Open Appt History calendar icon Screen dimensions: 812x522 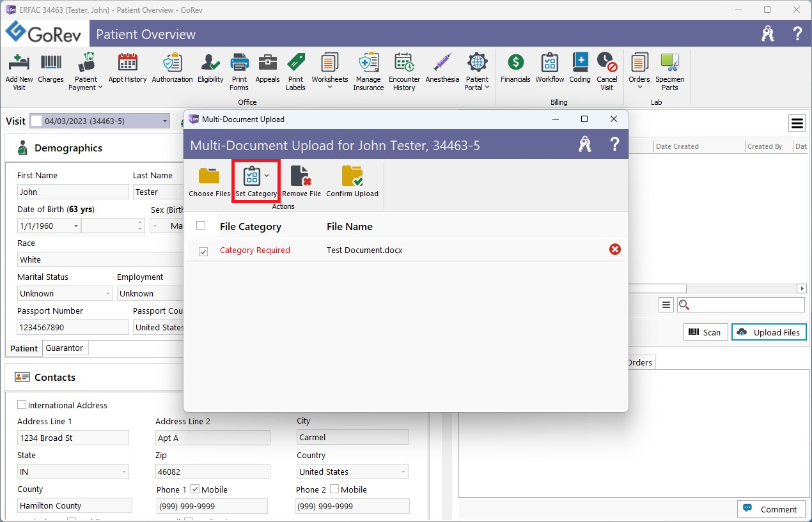coord(128,63)
